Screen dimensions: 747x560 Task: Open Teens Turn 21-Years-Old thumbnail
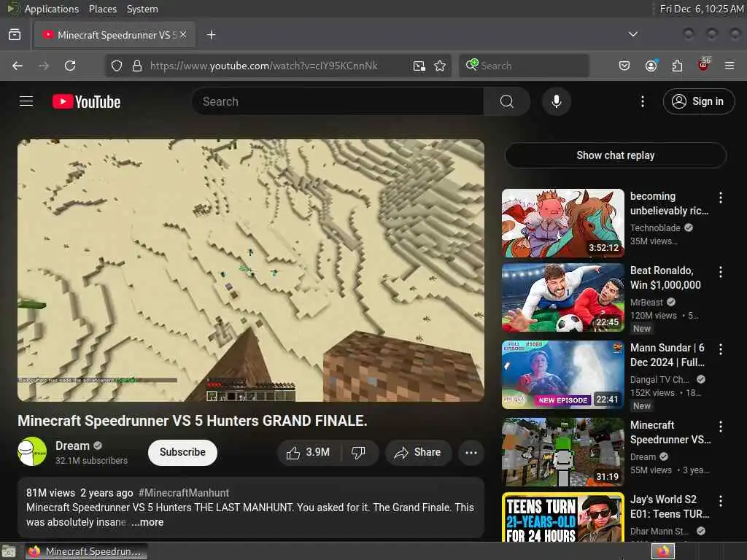[x=563, y=517]
